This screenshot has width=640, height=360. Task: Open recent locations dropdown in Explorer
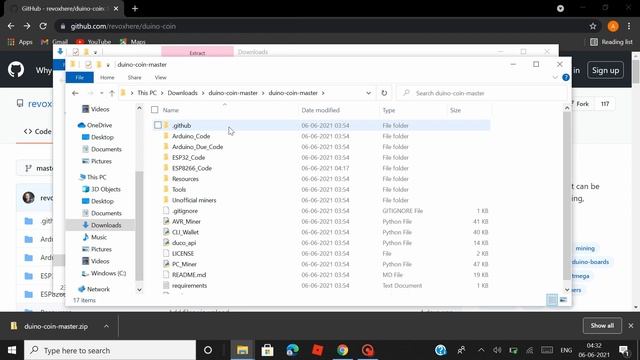coord(102,93)
